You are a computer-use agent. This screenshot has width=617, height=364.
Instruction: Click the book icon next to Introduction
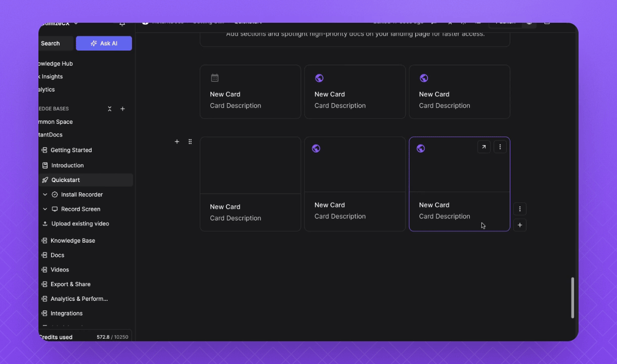(45, 165)
